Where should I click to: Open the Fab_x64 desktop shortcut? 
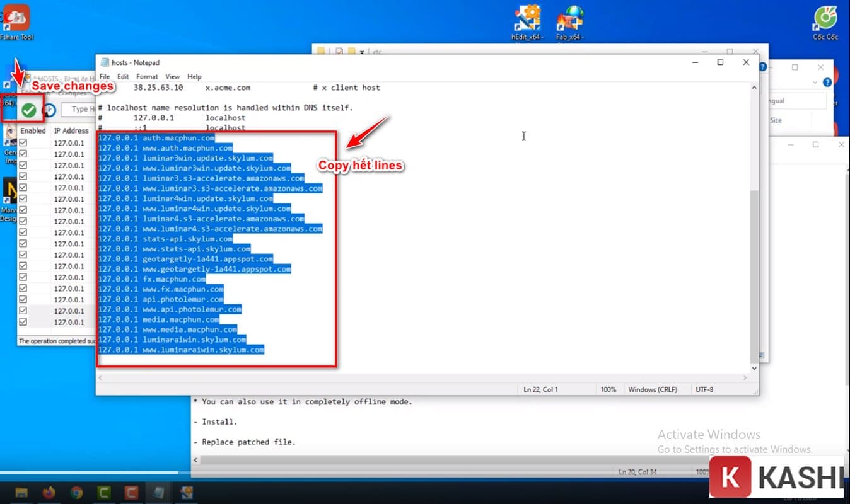coord(570,22)
